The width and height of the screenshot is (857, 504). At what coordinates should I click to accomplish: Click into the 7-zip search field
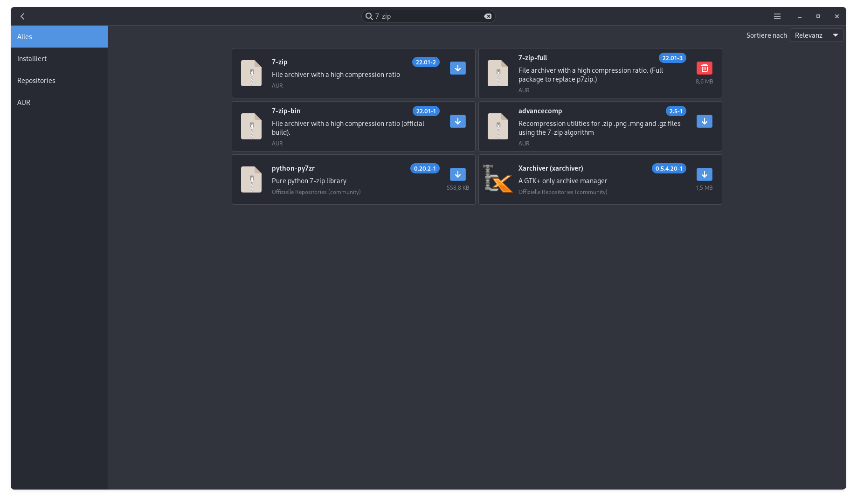(427, 16)
